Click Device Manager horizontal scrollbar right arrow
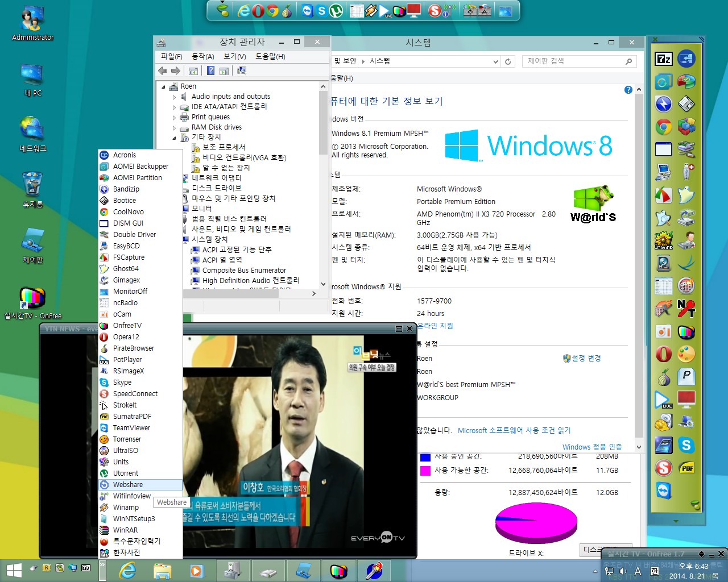The width and height of the screenshot is (728, 582). click(313, 293)
